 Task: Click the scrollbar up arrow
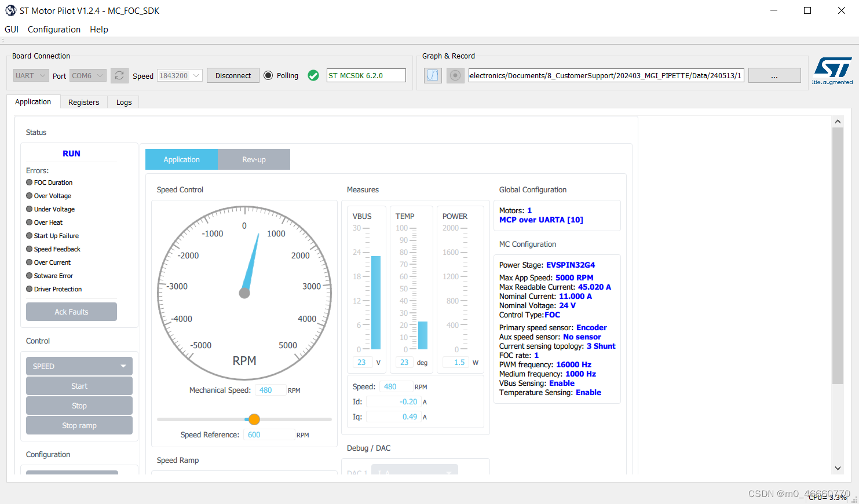[838, 122]
